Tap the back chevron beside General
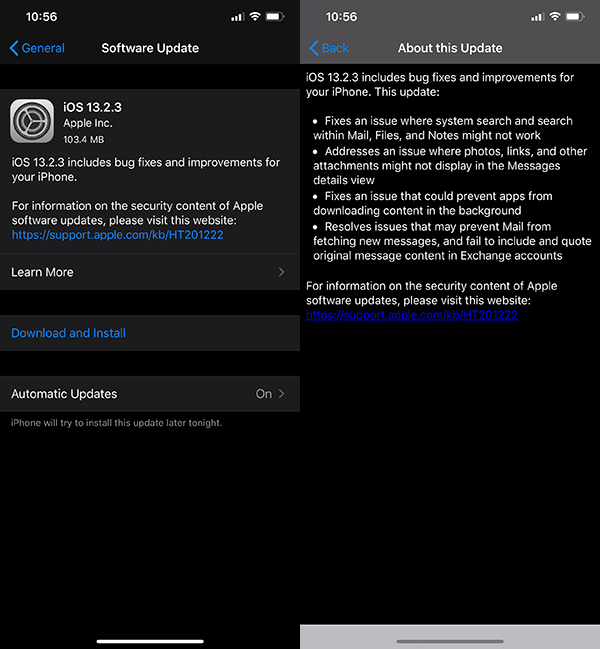Viewport: 600px width, 649px height. click(x=14, y=48)
